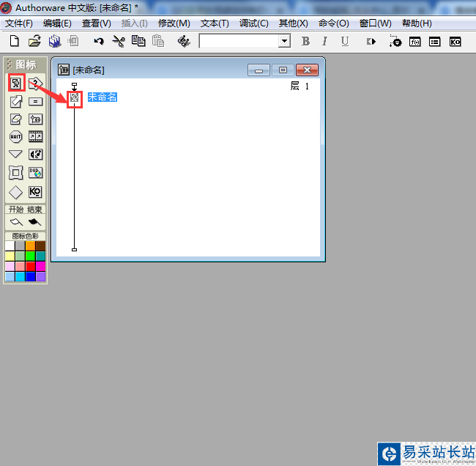Open the Knowledge Objects toolbar icon
476x466 pixels.
point(455,42)
